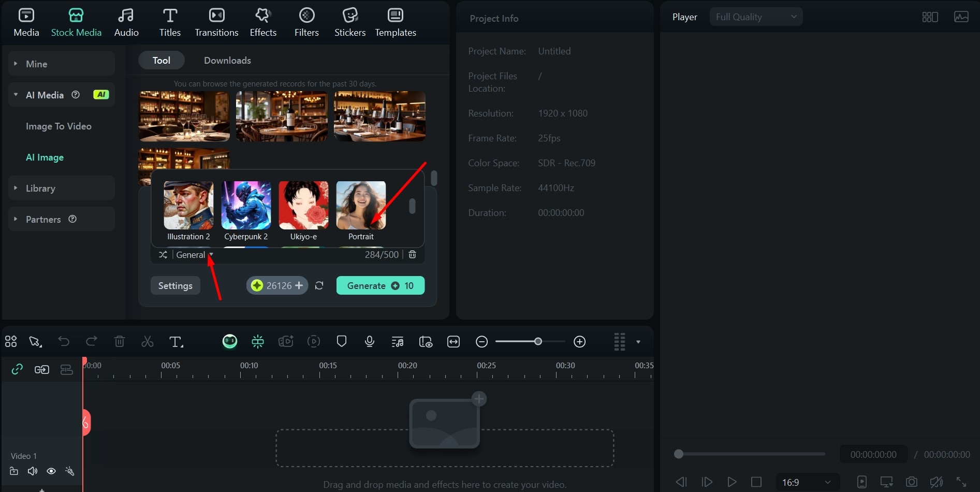Click the timeline layout grid icon

coord(11,341)
